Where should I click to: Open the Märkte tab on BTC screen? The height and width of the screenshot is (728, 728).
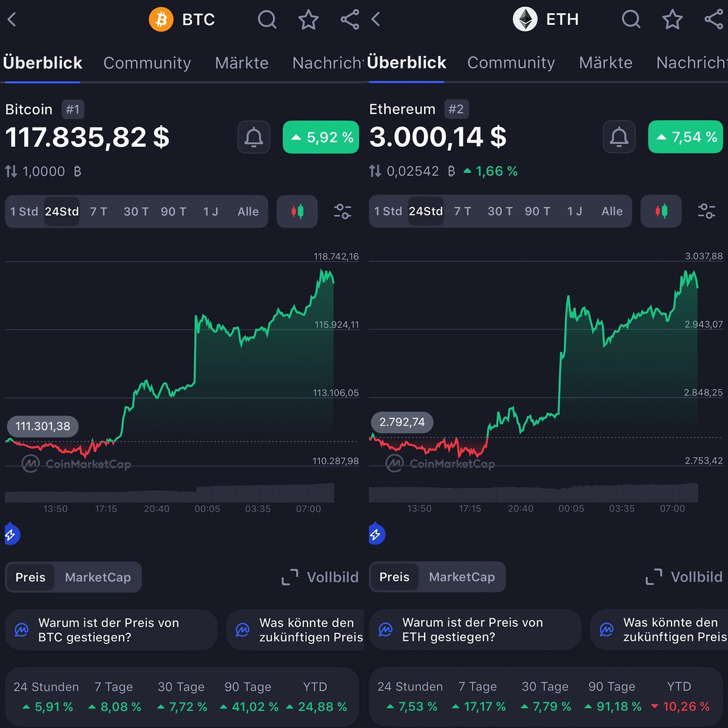coord(241,63)
